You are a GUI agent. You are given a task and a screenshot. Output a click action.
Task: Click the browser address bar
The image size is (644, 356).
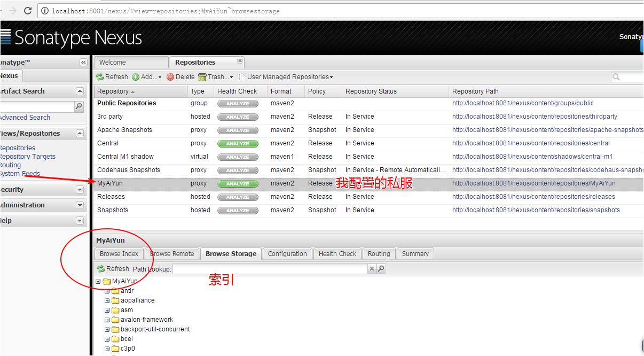point(342,11)
